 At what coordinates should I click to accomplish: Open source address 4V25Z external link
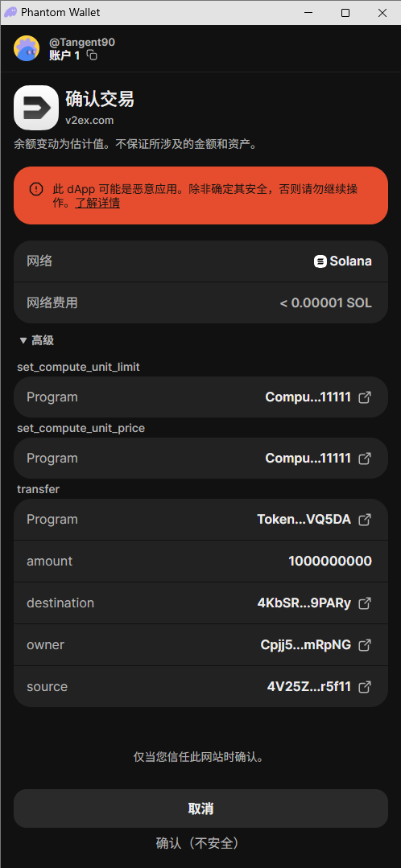(365, 686)
